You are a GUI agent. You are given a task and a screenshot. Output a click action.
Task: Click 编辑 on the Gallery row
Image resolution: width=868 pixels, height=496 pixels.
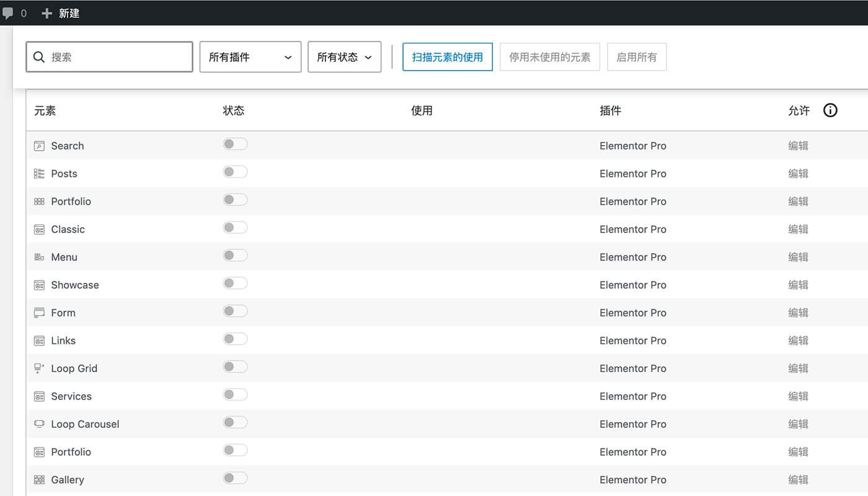(799, 479)
